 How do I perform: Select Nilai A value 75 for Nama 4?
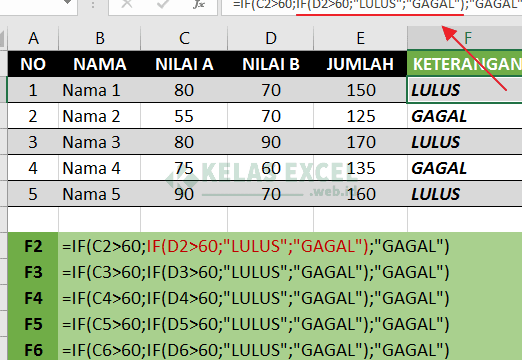184,168
